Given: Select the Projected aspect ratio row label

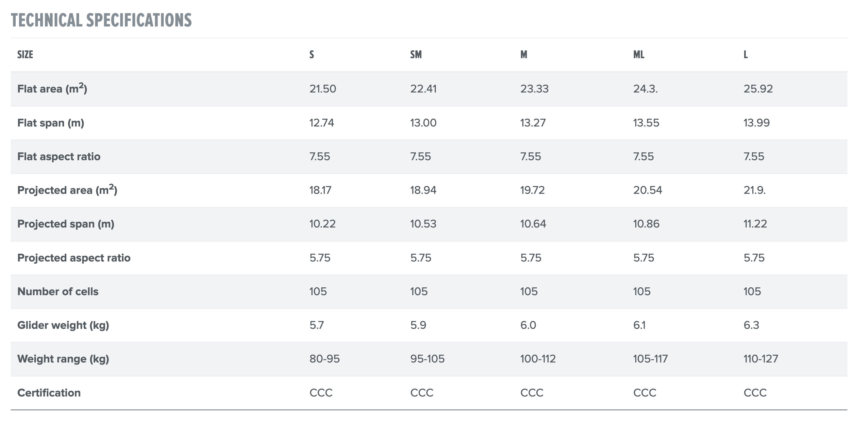Looking at the screenshot, I should (74, 258).
